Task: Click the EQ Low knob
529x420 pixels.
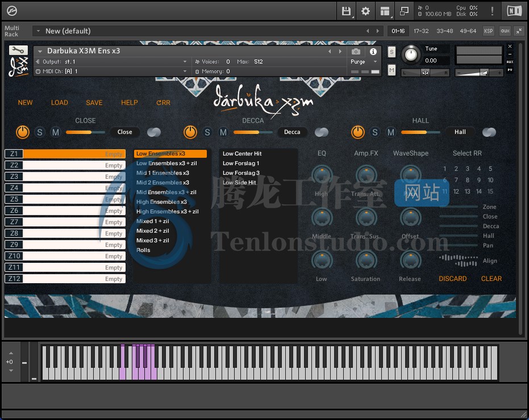Action: [x=322, y=260]
